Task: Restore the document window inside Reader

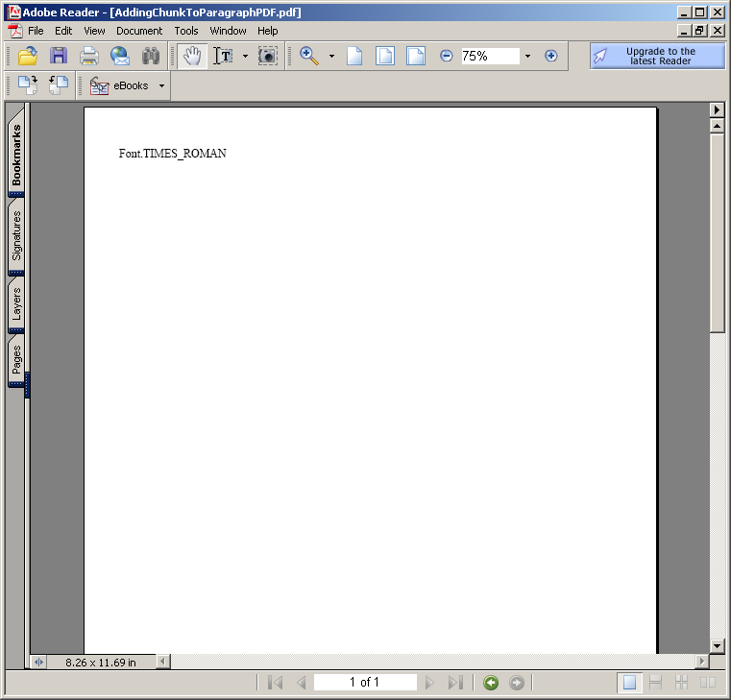Action: [699, 31]
